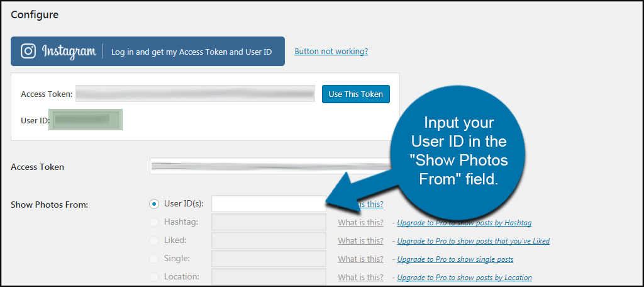
Task: Click the Hashtag text input box
Action: 269,222
